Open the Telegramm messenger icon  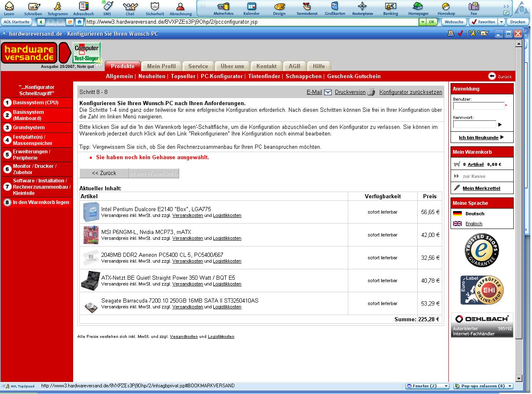58,6
